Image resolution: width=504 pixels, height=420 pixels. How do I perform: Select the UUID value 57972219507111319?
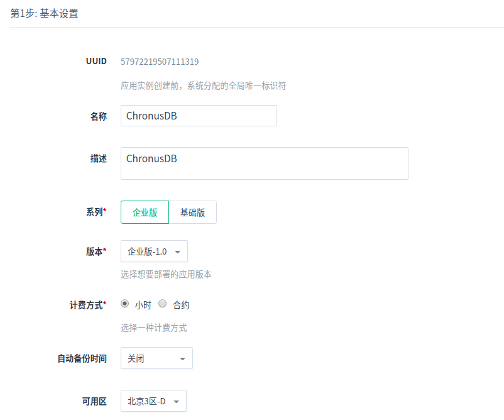[160, 61]
